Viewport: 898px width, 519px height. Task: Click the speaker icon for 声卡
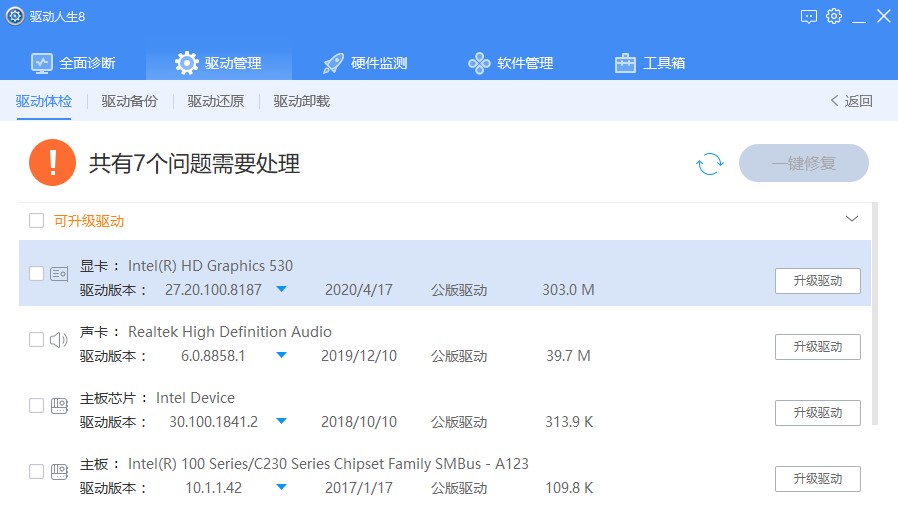[58, 340]
